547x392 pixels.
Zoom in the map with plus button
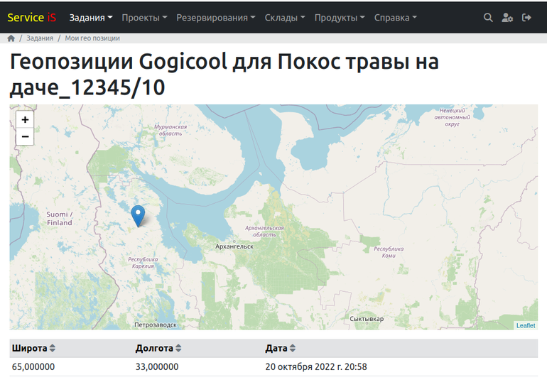coord(25,119)
